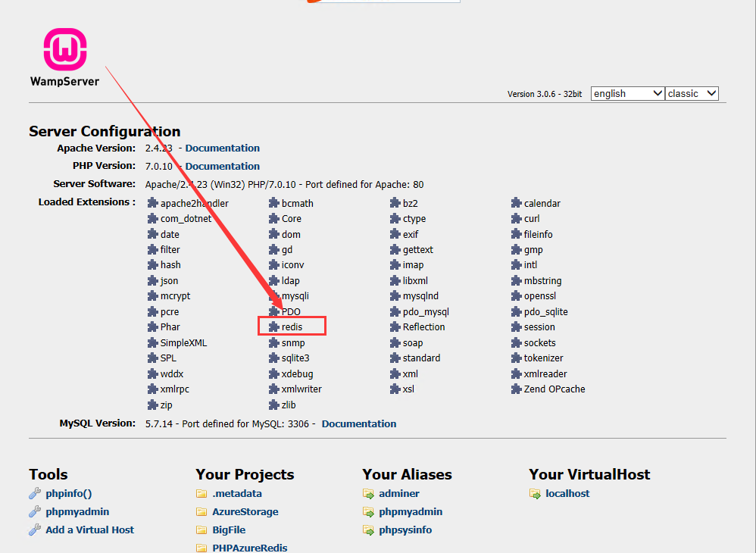Screen dimensions: 756x553
Task: Open the PHPAzureRedis project
Action: [x=249, y=548]
